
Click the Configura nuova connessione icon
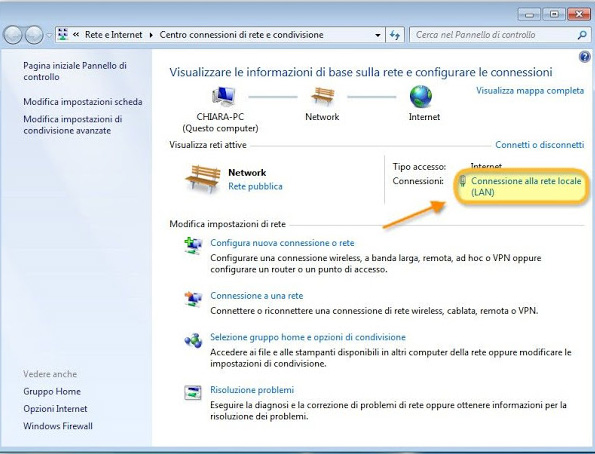coord(193,246)
